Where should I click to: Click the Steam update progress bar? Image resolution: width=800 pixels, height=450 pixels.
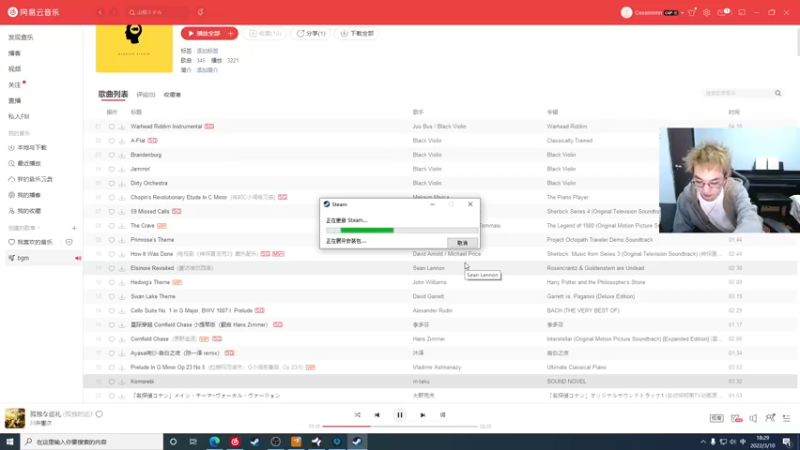pos(402,231)
